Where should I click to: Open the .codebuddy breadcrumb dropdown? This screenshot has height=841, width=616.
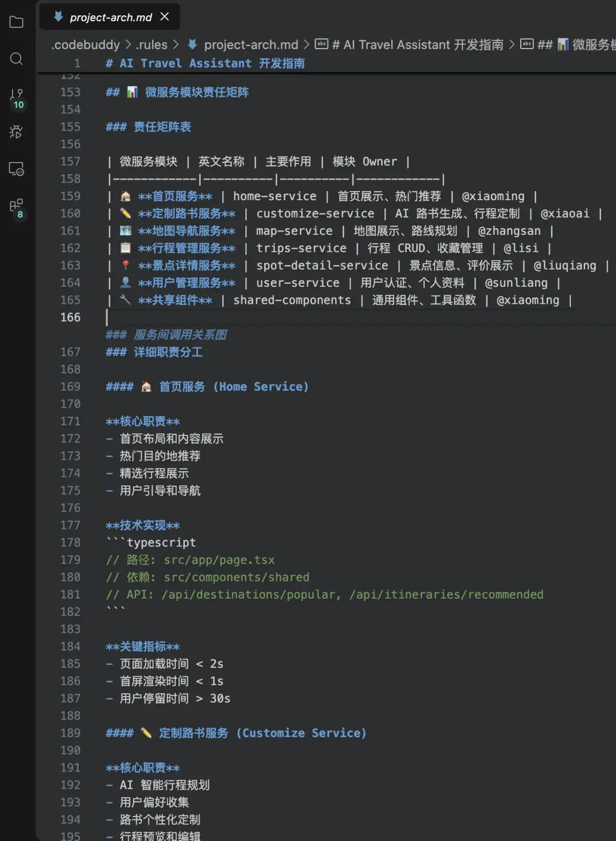84,44
